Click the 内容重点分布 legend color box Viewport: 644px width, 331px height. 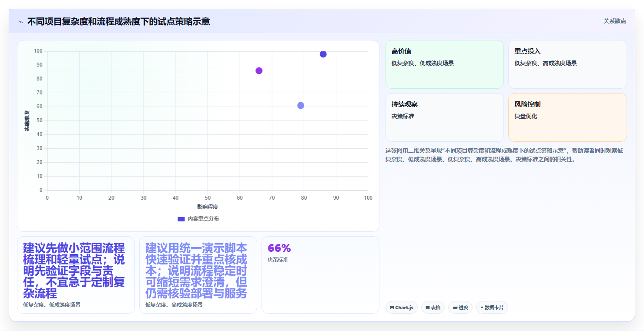coord(181,219)
